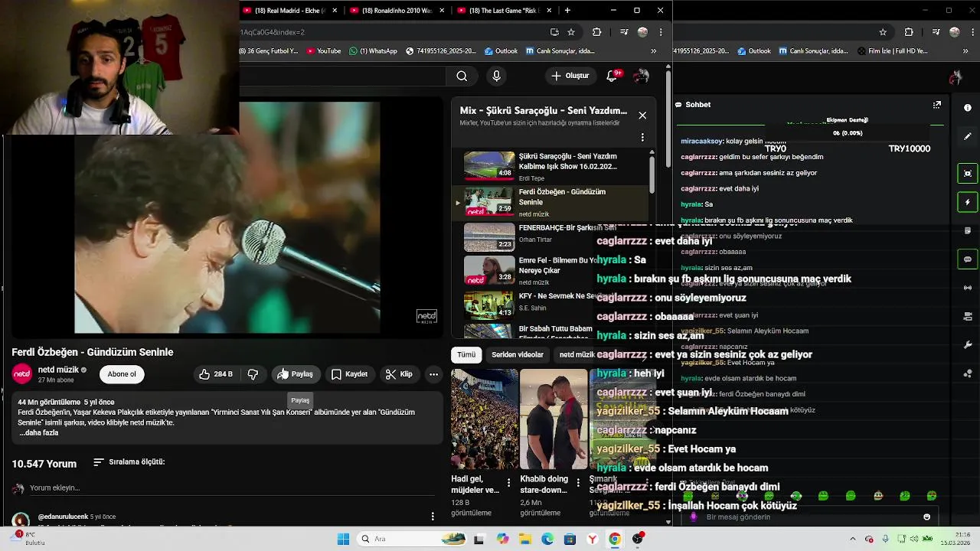
Task: Click install/cast icon in address bar
Action: pos(554,32)
